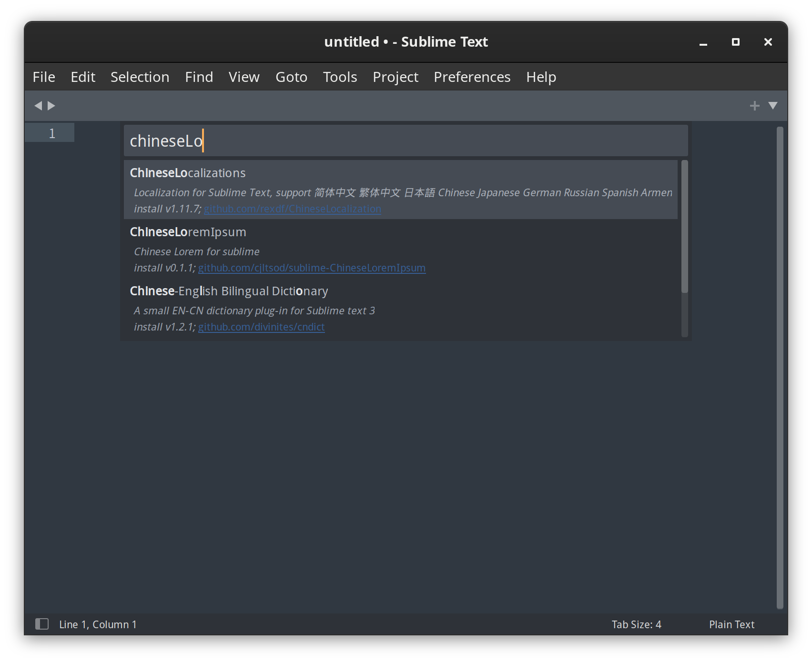
Task: Open the Help menu
Action: (x=541, y=77)
